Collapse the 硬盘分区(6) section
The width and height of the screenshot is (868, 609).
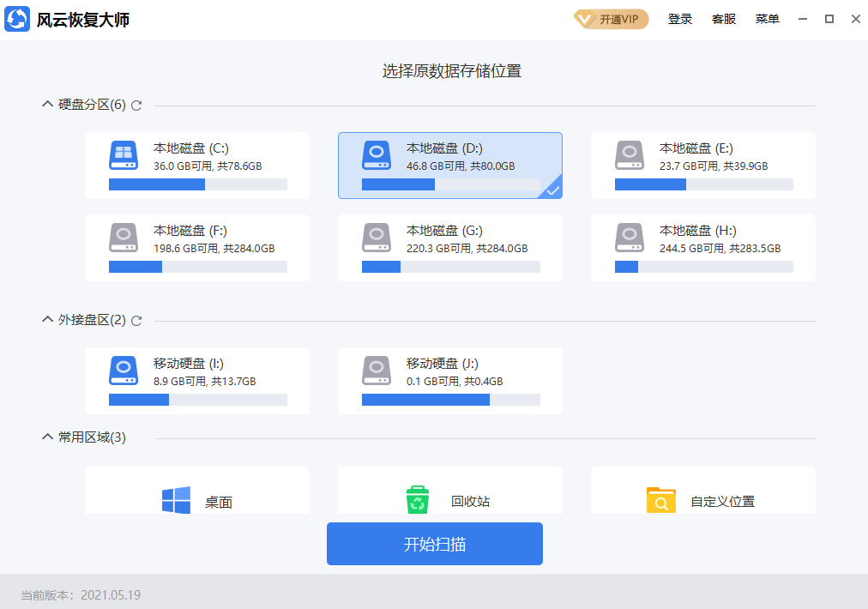coord(47,103)
